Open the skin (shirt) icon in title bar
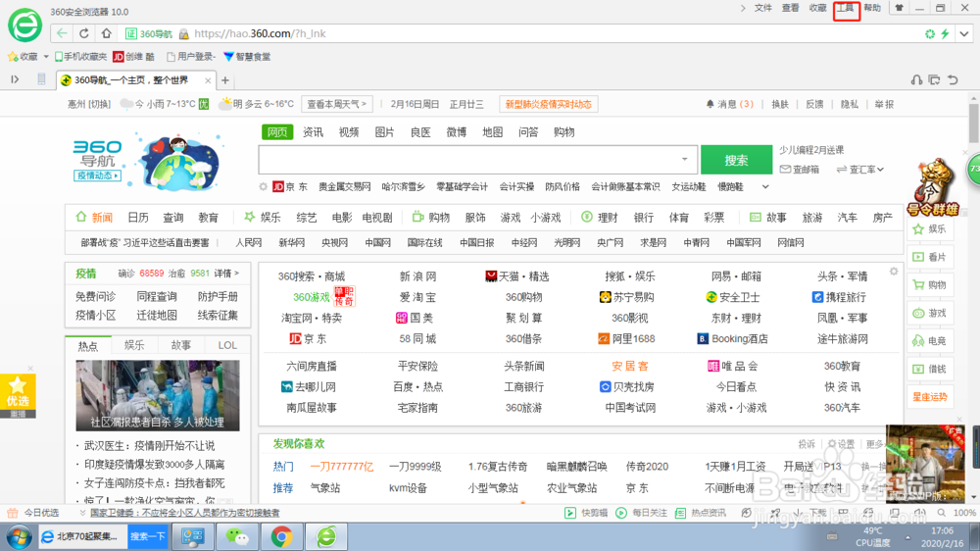 [899, 8]
